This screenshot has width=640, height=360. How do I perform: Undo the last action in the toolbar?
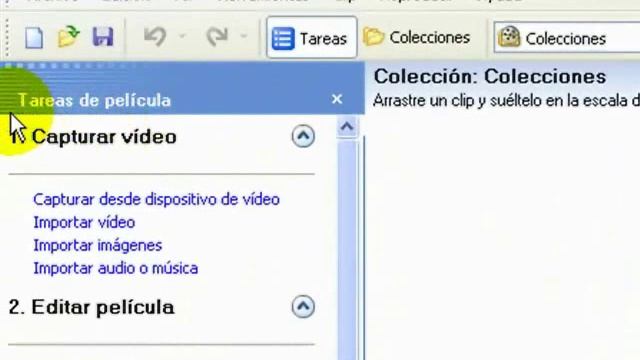click(x=155, y=37)
